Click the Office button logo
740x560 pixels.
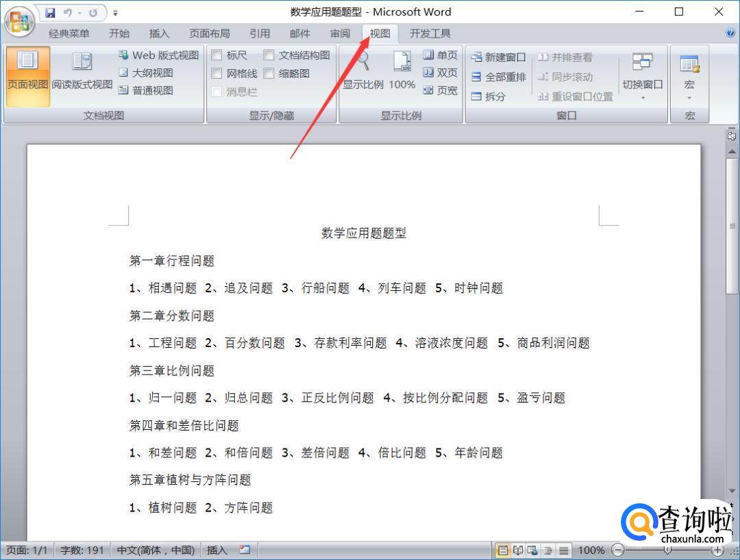click(20, 22)
